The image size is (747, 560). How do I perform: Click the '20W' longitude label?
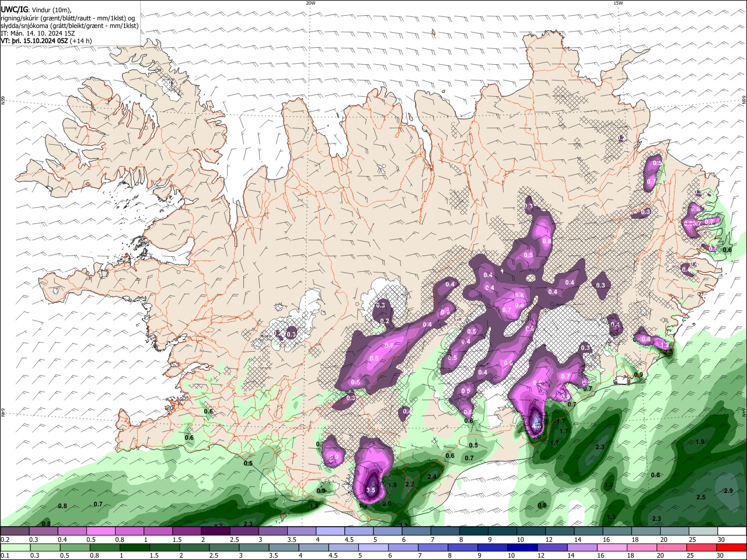[x=310, y=3]
